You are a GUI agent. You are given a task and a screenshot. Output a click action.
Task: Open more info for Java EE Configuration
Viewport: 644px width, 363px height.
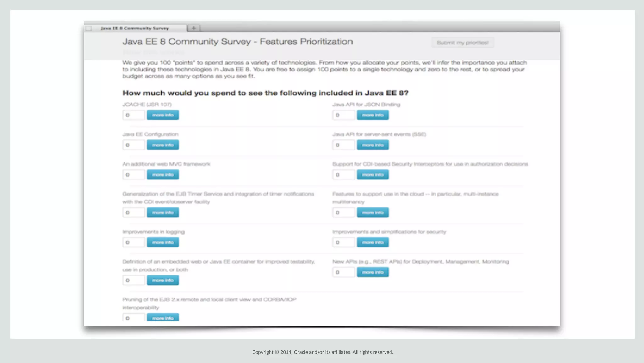point(163,145)
